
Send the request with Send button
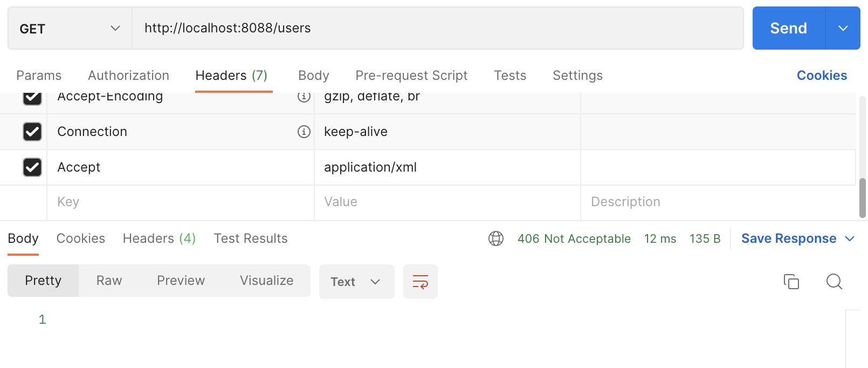point(788,28)
